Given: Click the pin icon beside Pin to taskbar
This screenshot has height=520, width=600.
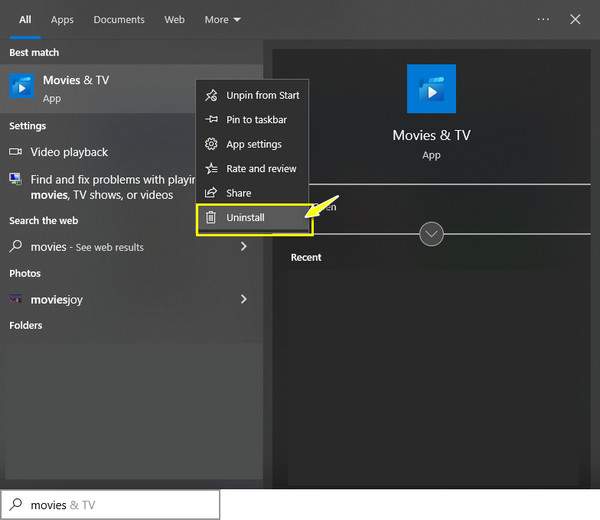Looking at the screenshot, I should coord(211,119).
